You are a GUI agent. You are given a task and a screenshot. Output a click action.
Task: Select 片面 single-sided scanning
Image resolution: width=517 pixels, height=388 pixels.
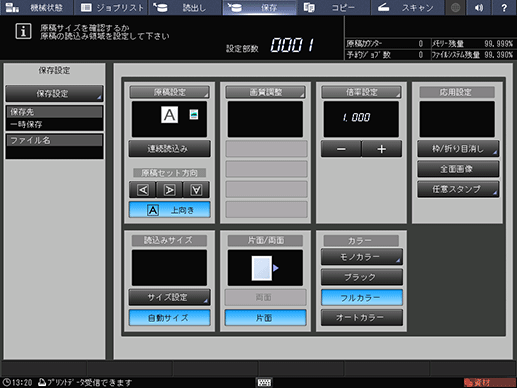pos(265,318)
